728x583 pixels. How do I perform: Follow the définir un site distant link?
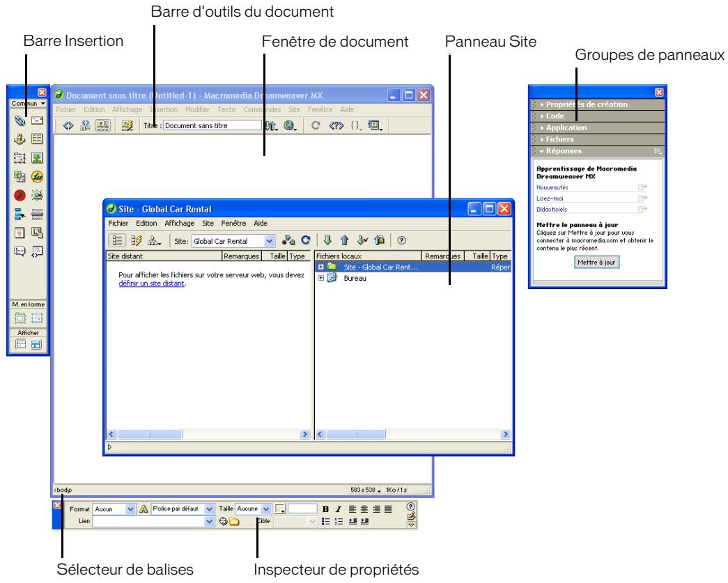pos(151,283)
